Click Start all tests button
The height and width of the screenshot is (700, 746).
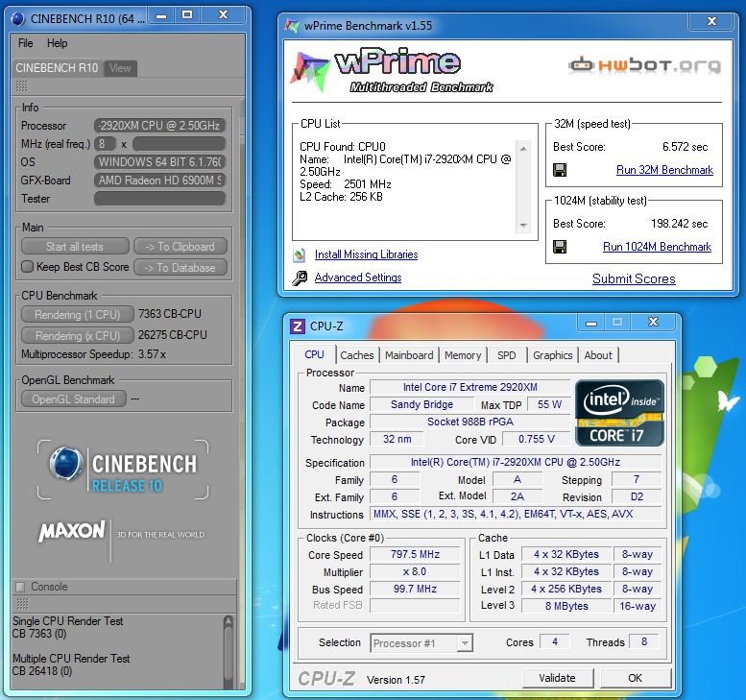75,247
